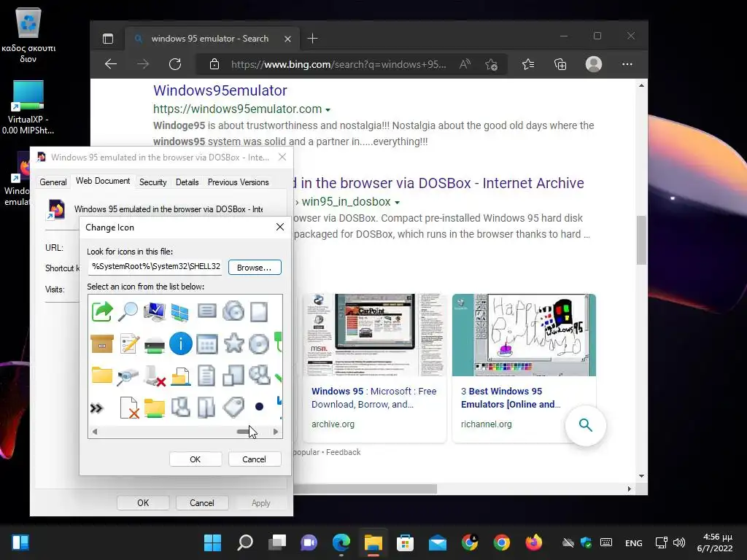This screenshot has height=560, width=747.
Task: Select the folder with green bar icon
Action: pyautogui.click(x=155, y=408)
